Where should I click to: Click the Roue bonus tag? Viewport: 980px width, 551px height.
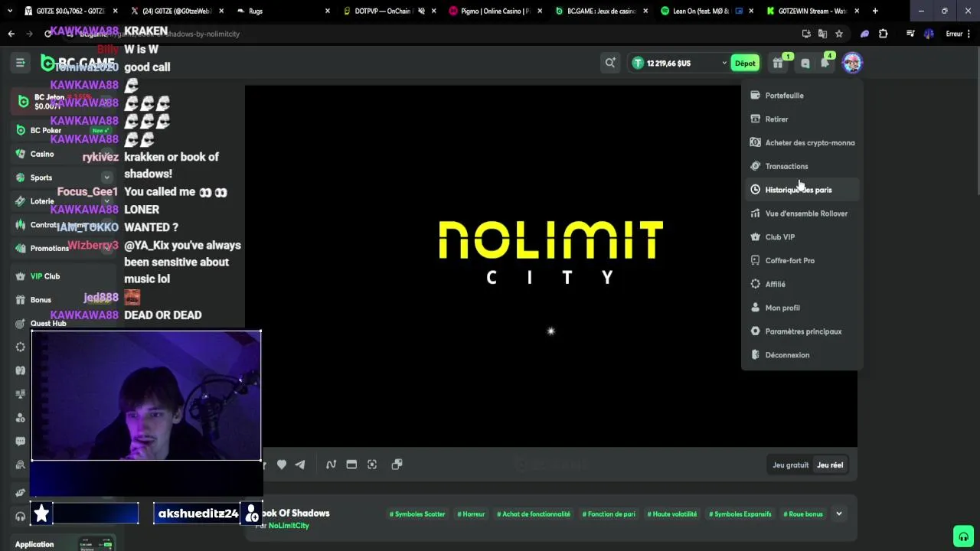[x=803, y=514]
